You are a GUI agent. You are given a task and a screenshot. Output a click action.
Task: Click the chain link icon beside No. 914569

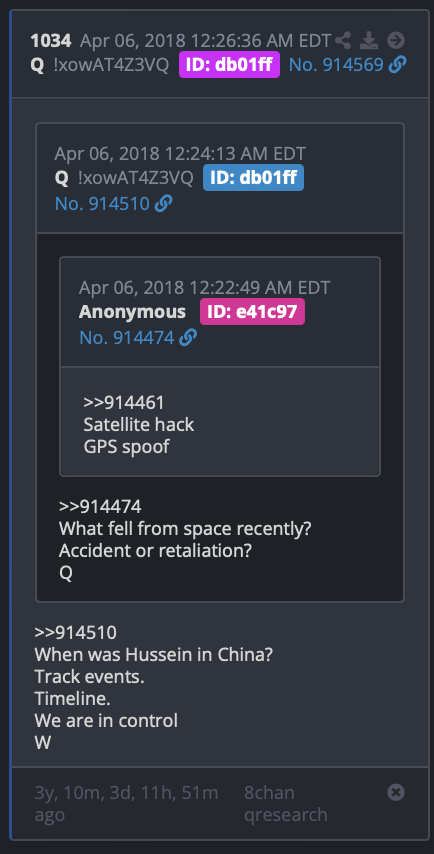click(398, 65)
